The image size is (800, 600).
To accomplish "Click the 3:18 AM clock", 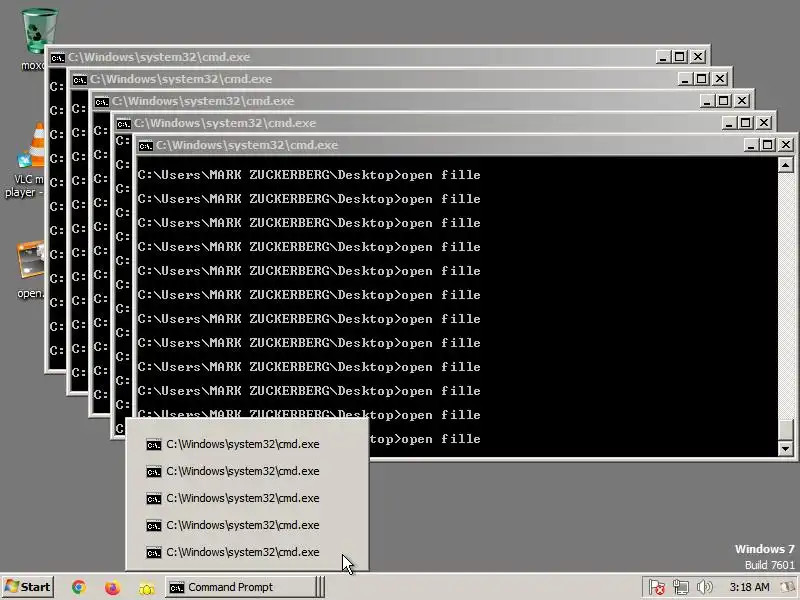I will tap(749, 587).
